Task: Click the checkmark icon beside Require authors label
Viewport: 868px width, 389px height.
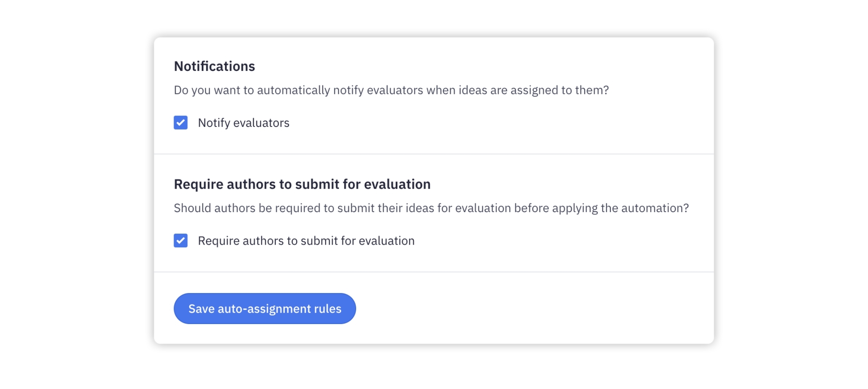Action: 181,240
